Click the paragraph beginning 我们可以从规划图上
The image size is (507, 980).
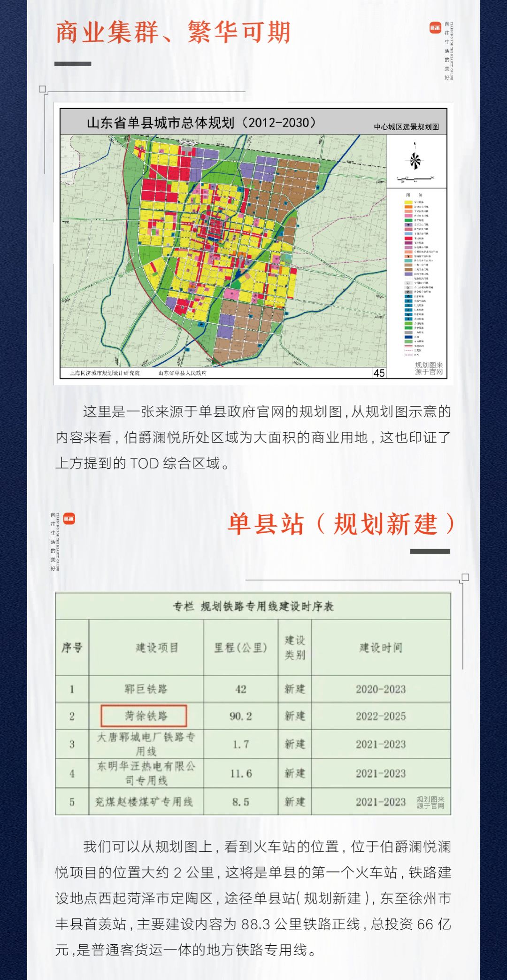pyautogui.click(x=253, y=898)
